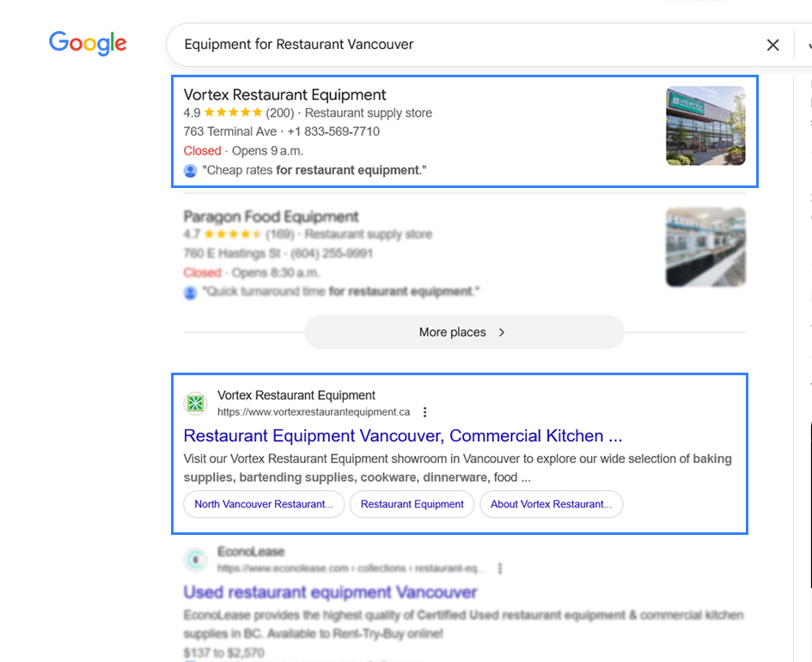Image resolution: width=812 pixels, height=662 pixels.
Task: Open the Paragon Food Equipment place listing title
Action: click(x=271, y=216)
